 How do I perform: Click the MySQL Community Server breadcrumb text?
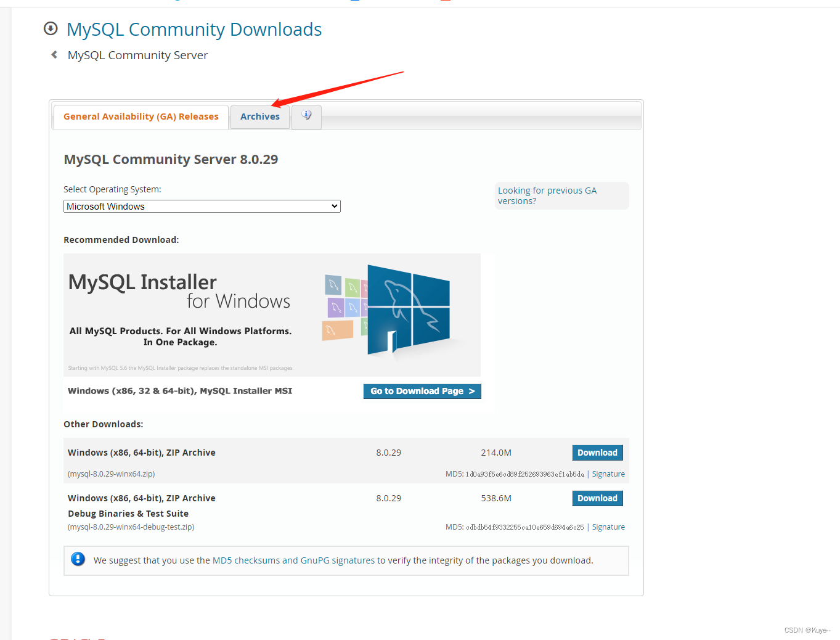137,55
